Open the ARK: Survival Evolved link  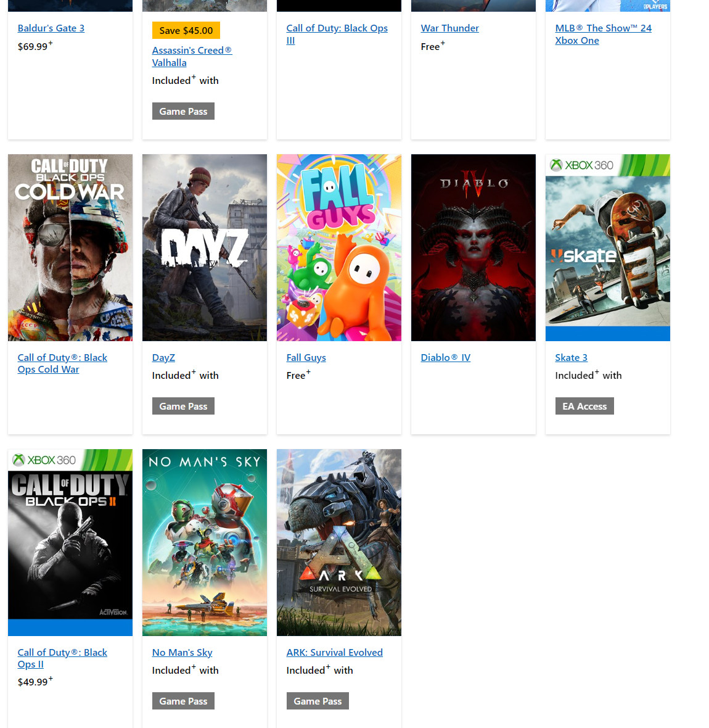pyautogui.click(x=335, y=653)
